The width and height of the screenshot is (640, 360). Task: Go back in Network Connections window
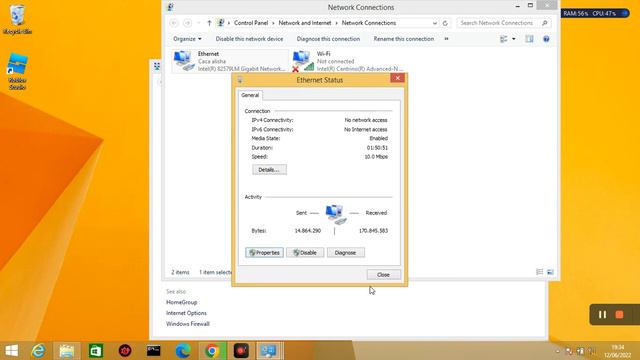point(174,23)
